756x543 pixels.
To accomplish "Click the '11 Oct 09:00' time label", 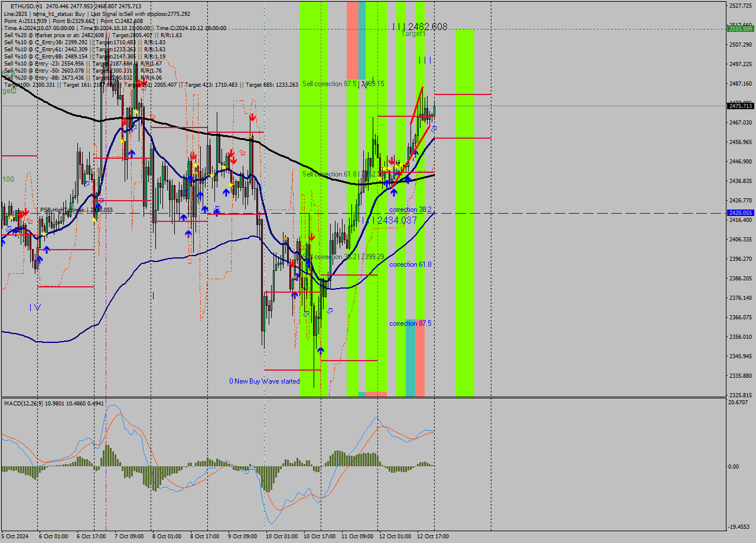I will tap(358, 537).
